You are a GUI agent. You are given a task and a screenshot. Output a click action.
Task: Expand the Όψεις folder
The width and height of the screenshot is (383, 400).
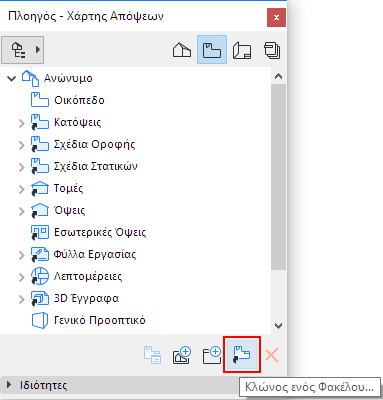(x=22, y=211)
